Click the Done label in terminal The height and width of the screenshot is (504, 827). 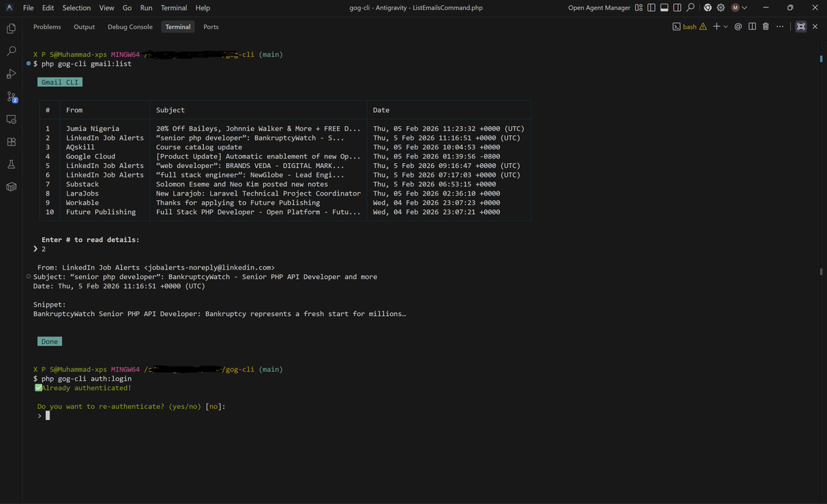pyautogui.click(x=50, y=342)
